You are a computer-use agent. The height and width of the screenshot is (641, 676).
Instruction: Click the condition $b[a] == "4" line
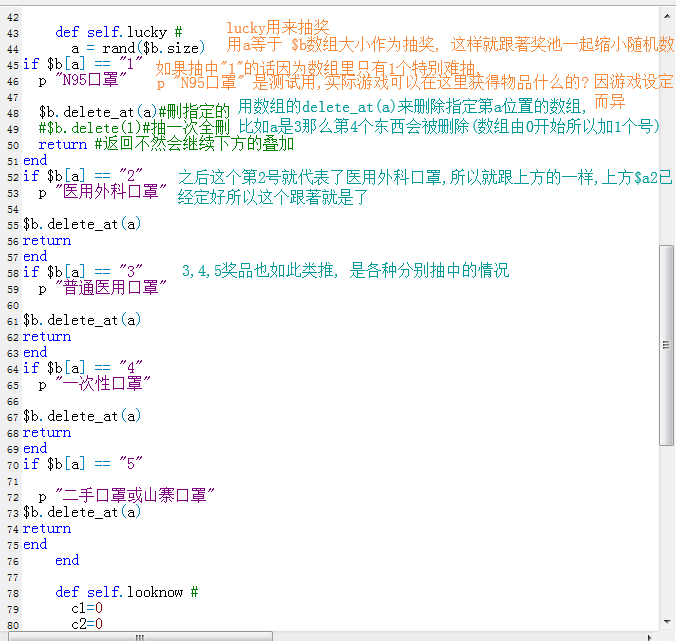(82, 368)
